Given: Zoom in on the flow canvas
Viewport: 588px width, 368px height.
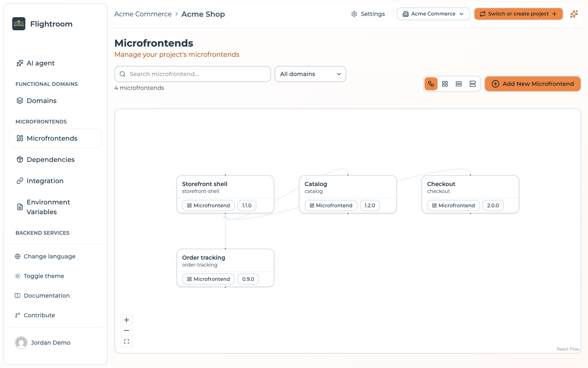Looking at the screenshot, I should click(x=127, y=320).
